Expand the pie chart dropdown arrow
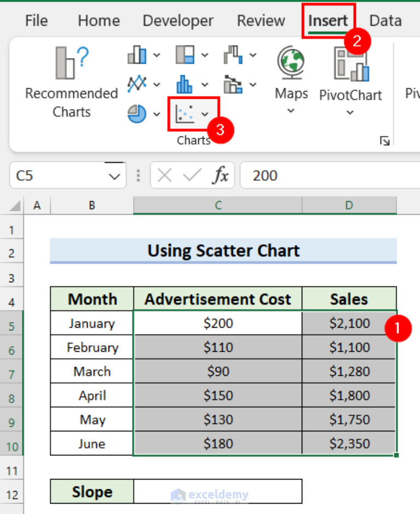This screenshot has height=514, width=420. tap(157, 114)
